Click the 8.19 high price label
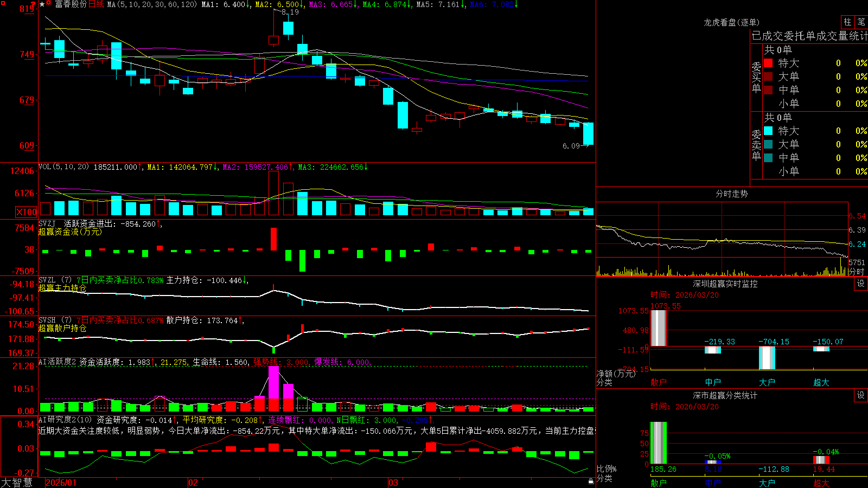868x488 pixels. click(x=290, y=12)
